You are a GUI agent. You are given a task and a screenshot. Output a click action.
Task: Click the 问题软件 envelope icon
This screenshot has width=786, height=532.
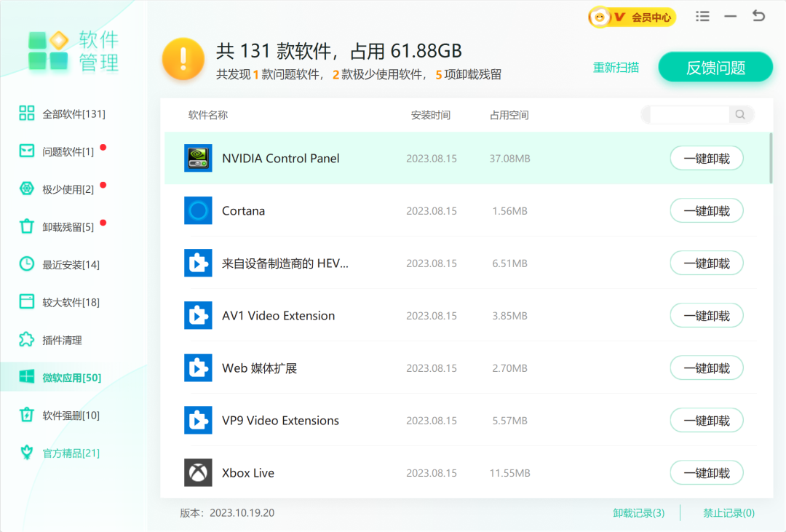click(x=27, y=151)
